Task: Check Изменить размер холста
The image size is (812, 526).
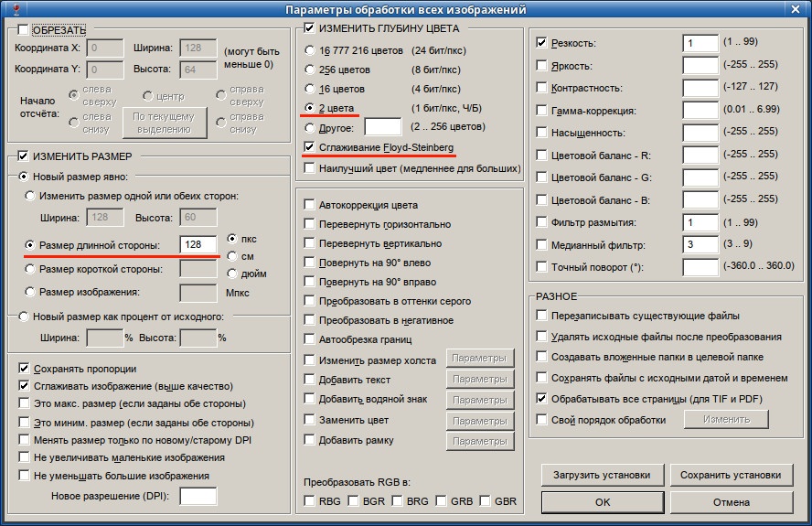Action: (309, 360)
